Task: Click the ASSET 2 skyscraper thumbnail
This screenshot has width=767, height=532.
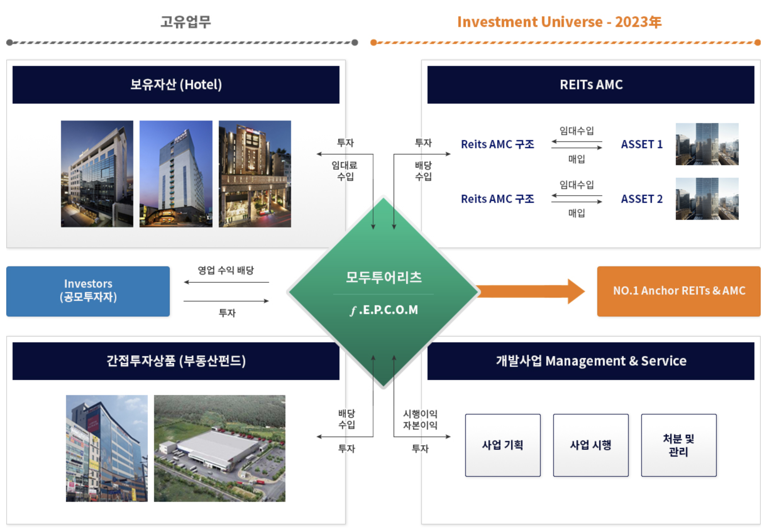Action: pos(707,199)
